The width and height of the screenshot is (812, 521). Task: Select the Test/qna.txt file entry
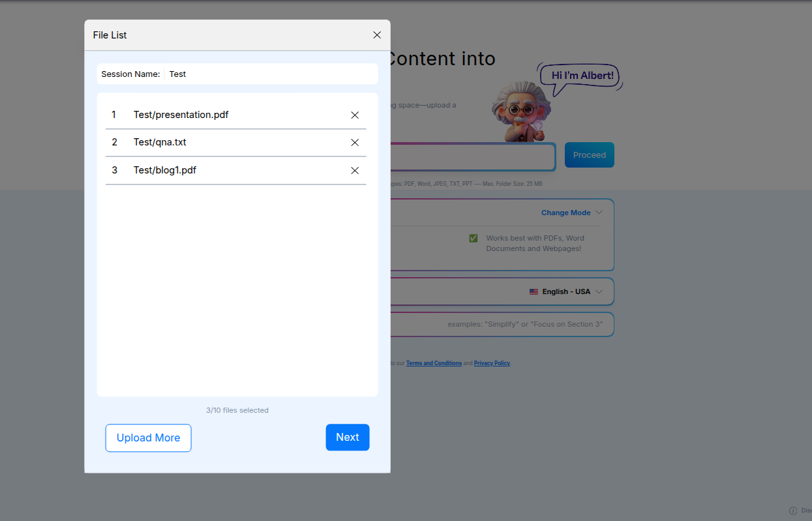pyautogui.click(x=160, y=142)
